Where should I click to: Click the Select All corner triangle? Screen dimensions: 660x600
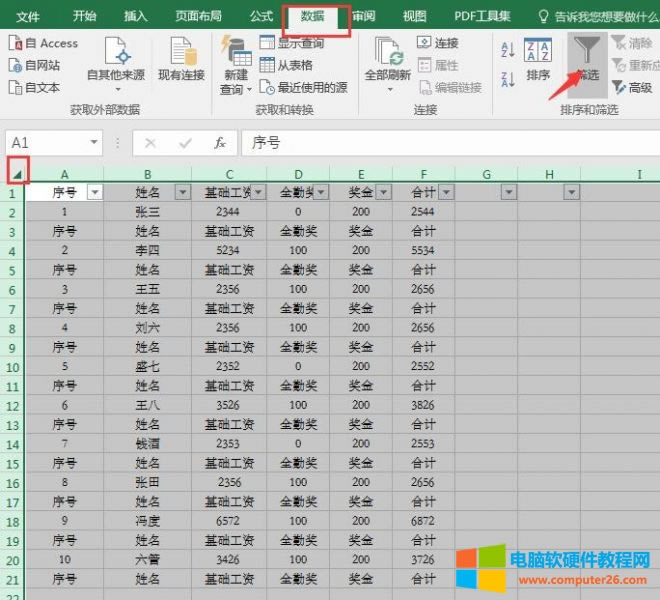[17, 173]
